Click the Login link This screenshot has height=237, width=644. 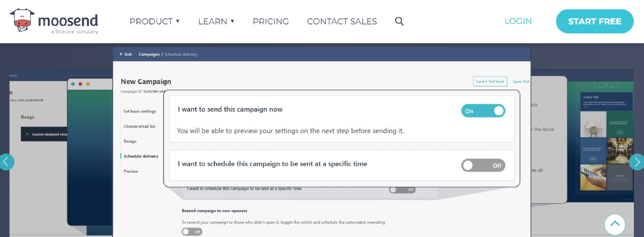click(x=518, y=21)
